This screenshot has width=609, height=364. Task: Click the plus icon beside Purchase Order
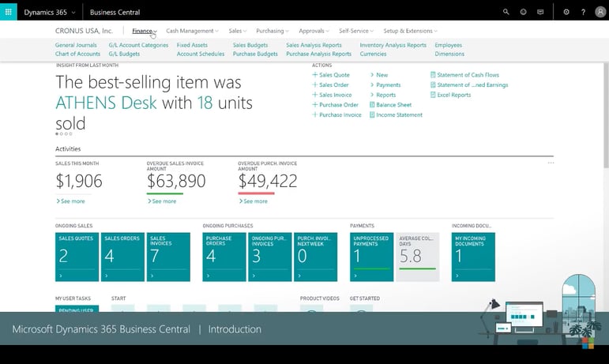coord(315,105)
